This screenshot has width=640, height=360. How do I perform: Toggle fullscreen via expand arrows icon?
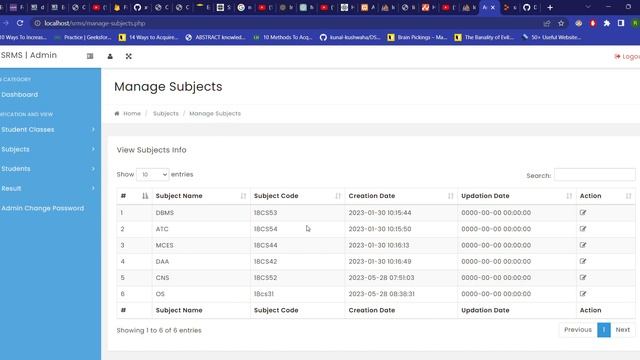pos(129,56)
